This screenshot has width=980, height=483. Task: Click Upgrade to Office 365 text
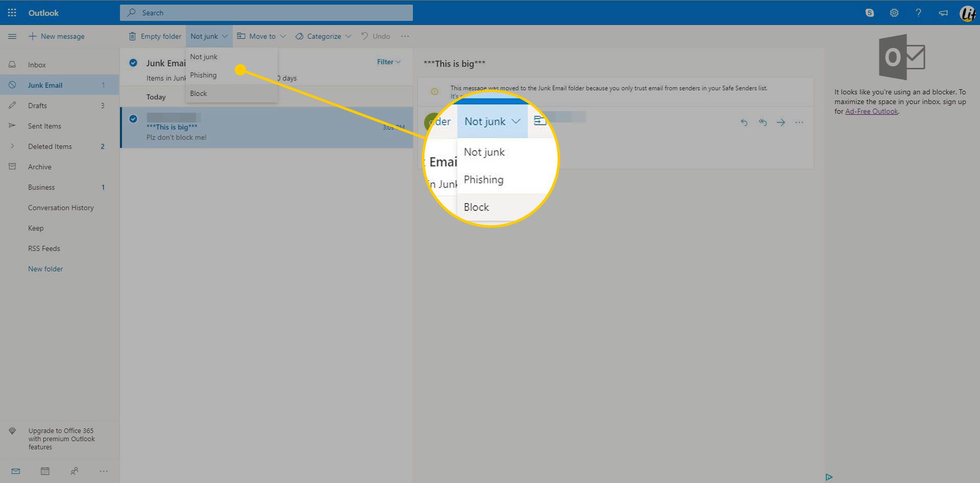tap(62, 439)
